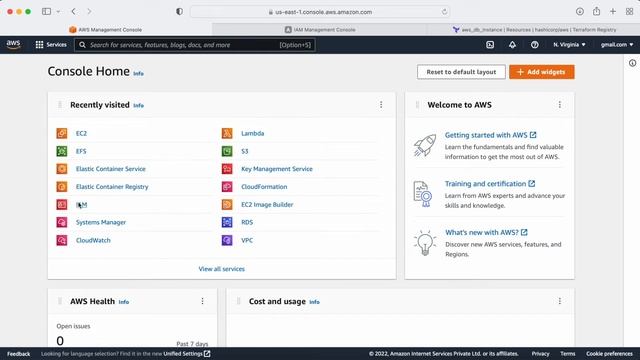This screenshot has height=360, width=640.
Task: Open the CloudFormation link
Action: click(264, 187)
